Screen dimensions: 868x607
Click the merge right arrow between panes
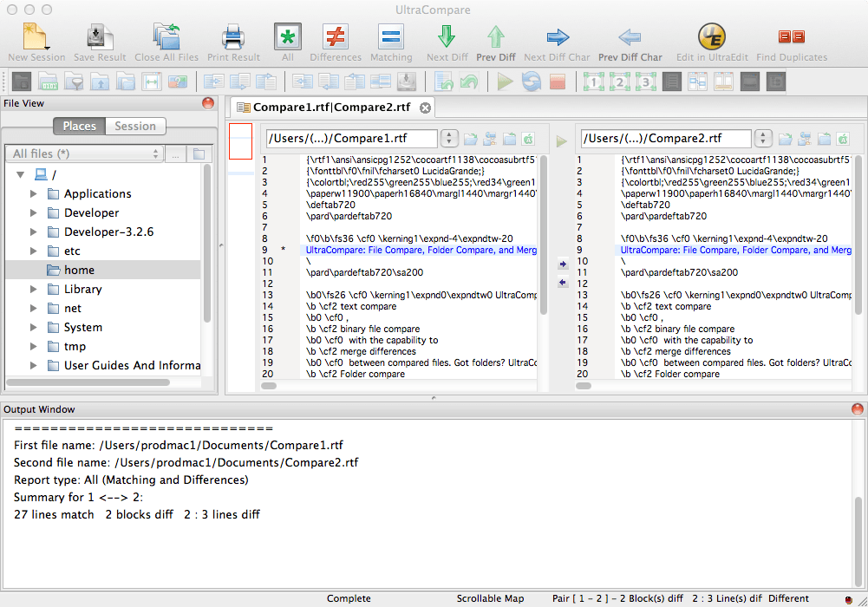point(563,264)
